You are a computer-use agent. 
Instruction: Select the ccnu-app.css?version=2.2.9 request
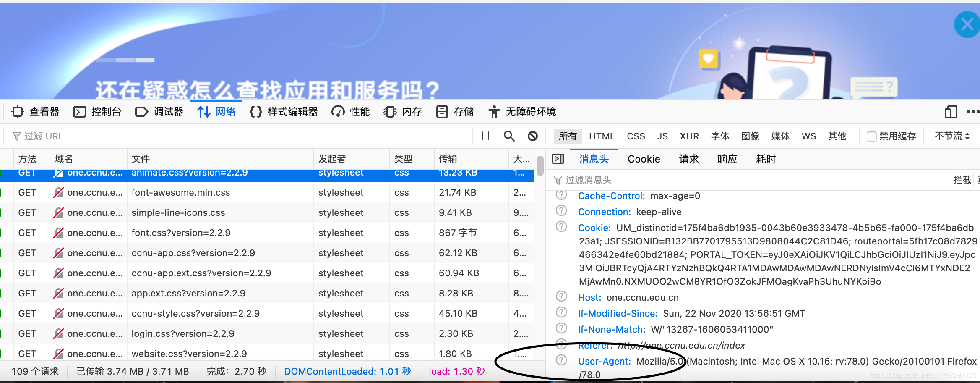(x=267, y=253)
